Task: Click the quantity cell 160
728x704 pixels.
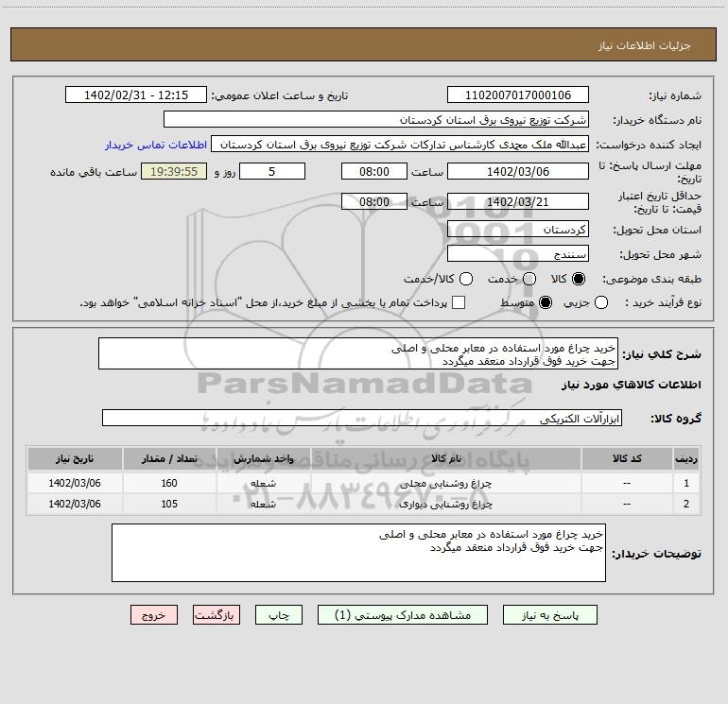Action: [169, 483]
